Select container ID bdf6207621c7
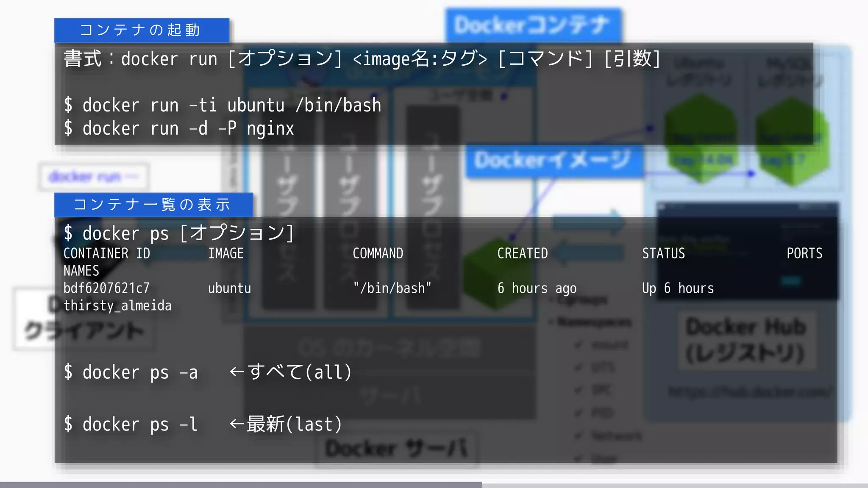This screenshot has width=868, height=488. coord(106,288)
